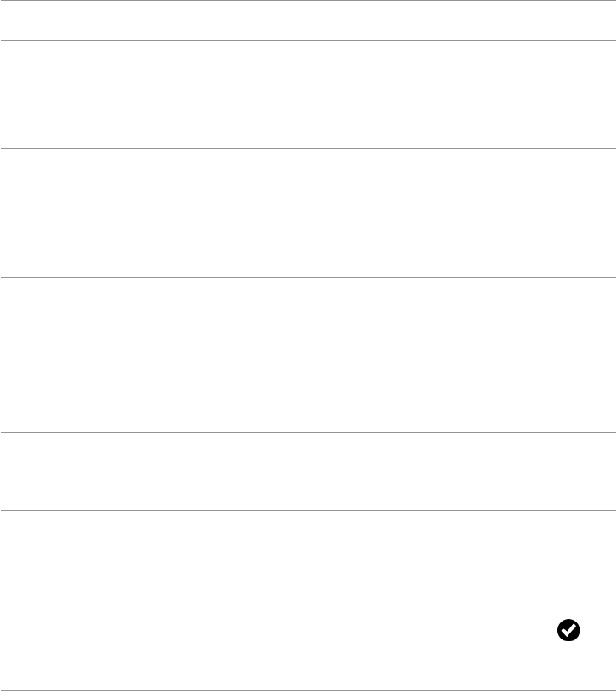Click divider line directly above the checkmark row
This screenshot has width=616, height=692.
[x=307, y=510]
